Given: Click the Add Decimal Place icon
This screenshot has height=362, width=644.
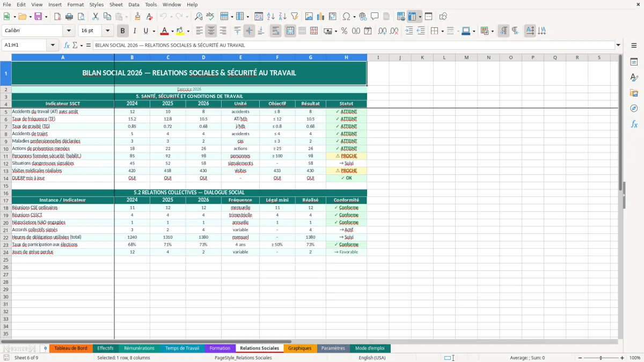Looking at the screenshot, I should [x=382, y=31].
